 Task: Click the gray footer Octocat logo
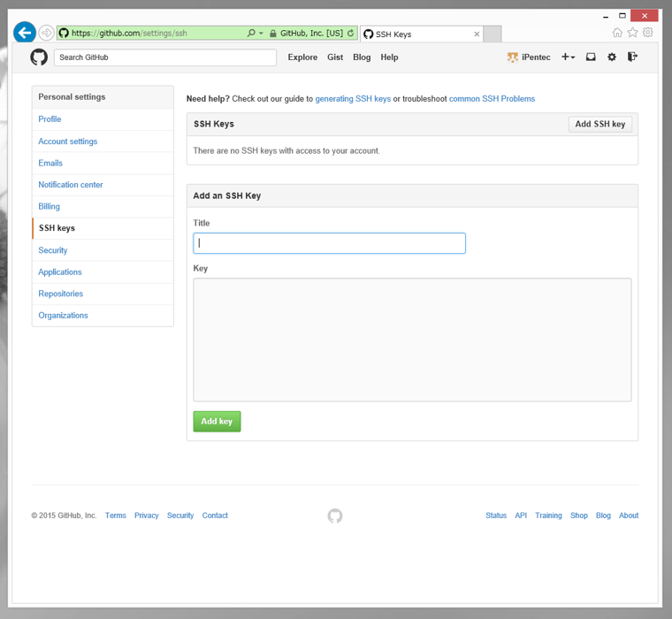[335, 516]
